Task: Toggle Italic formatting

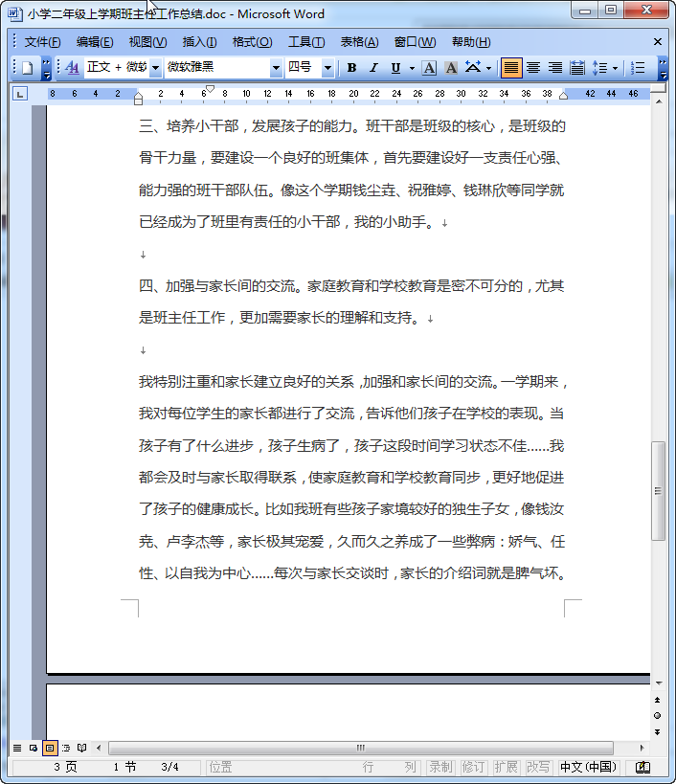Action: tap(373, 68)
